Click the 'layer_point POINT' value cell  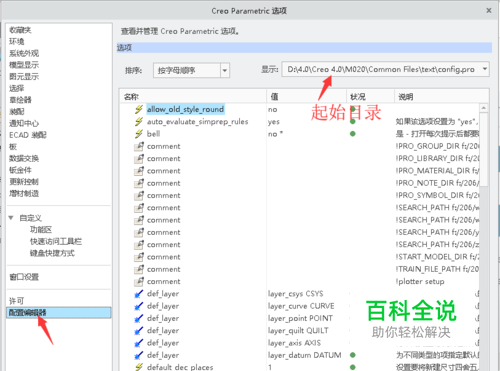tap(300, 318)
